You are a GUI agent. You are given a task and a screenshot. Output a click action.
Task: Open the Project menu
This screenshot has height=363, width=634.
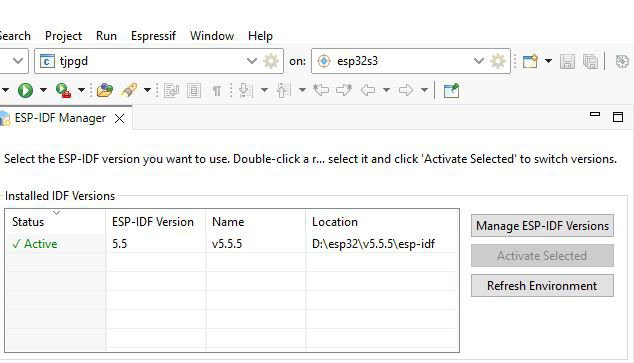(x=63, y=36)
